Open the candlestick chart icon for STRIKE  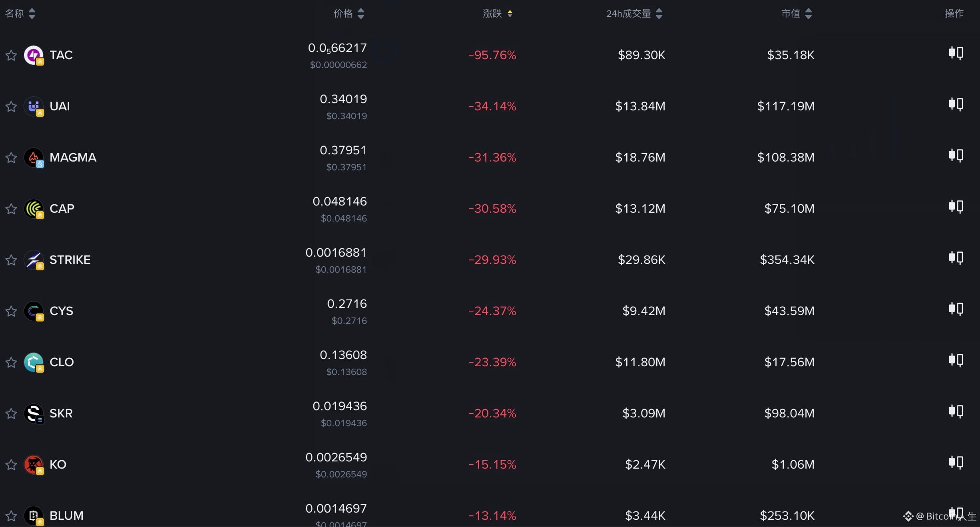pos(956,258)
